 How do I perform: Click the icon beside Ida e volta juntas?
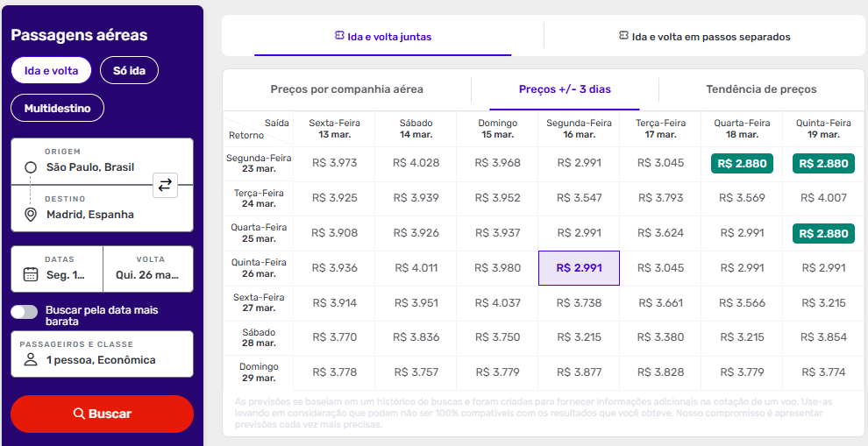(339, 36)
